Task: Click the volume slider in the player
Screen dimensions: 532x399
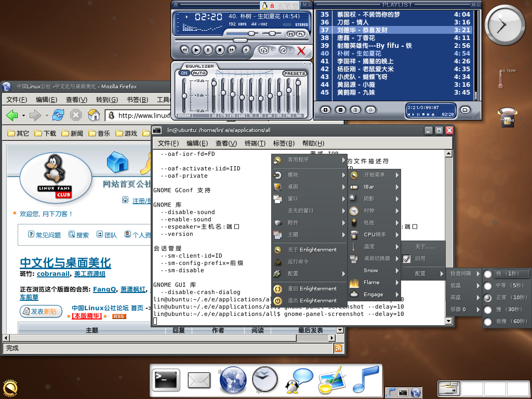Action: (241, 34)
